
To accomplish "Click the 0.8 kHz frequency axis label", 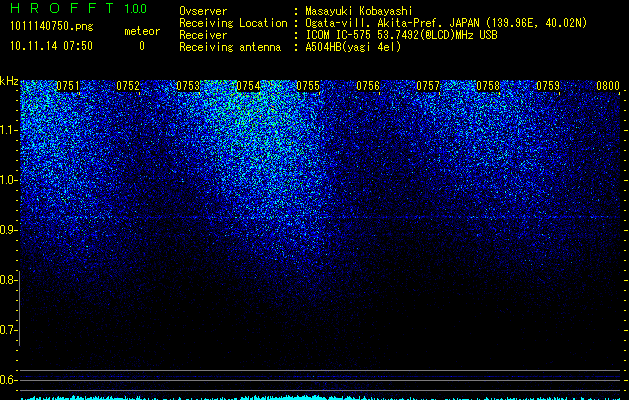I will pos(8,280).
